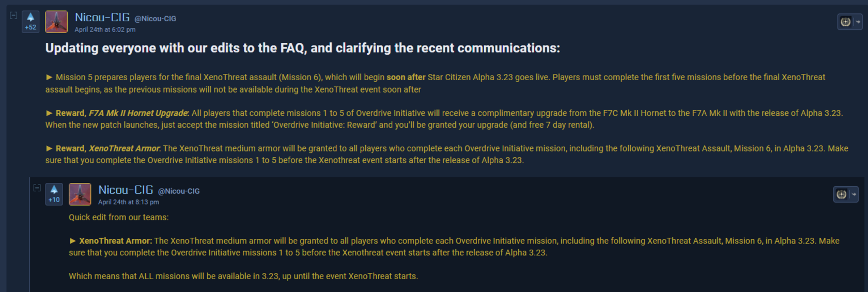Open the Nicou-CIG display name on the 8:13 pm reply
868x292 pixels.
pyautogui.click(x=126, y=190)
